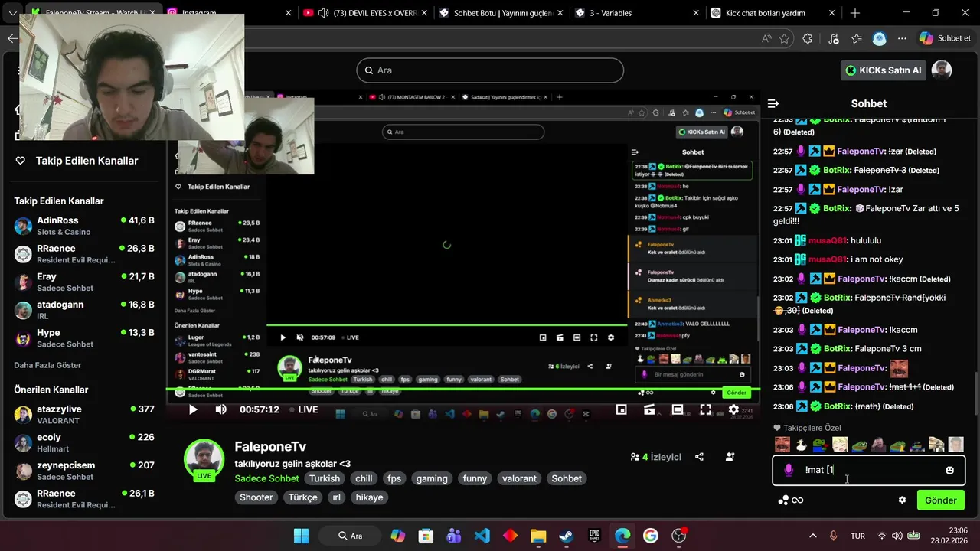The width and height of the screenshot is (980, 551).
Task: Add page to favorites star
Action: 784,38
